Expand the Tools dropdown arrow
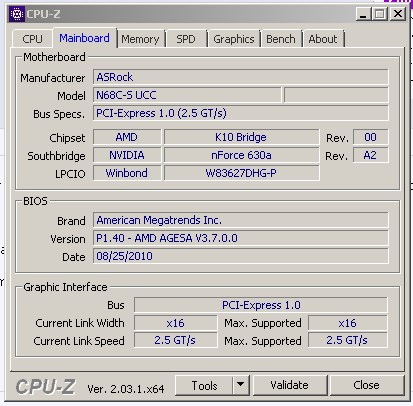The image size is (413, 406). [x=241, y=386]
